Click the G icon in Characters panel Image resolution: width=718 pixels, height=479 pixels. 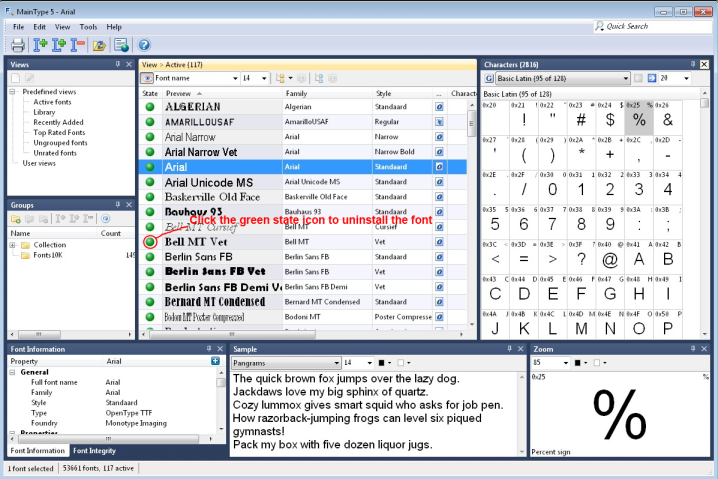click(x=489, y=78)
